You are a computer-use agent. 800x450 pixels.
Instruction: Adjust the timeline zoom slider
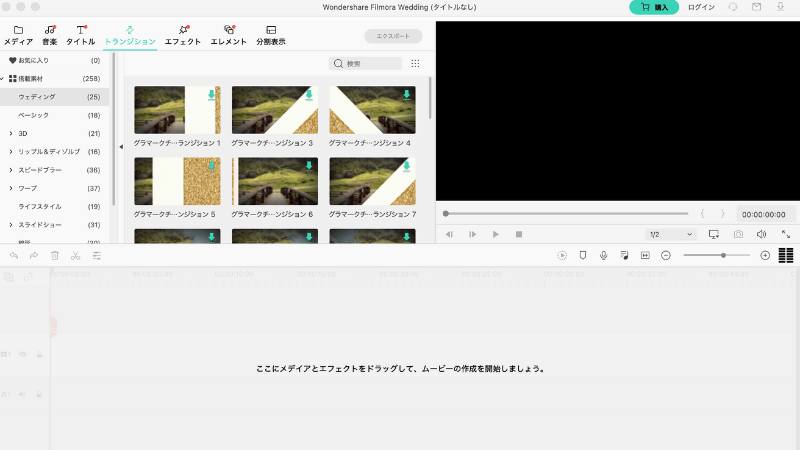pyautogui.click(x=716, y=255)
